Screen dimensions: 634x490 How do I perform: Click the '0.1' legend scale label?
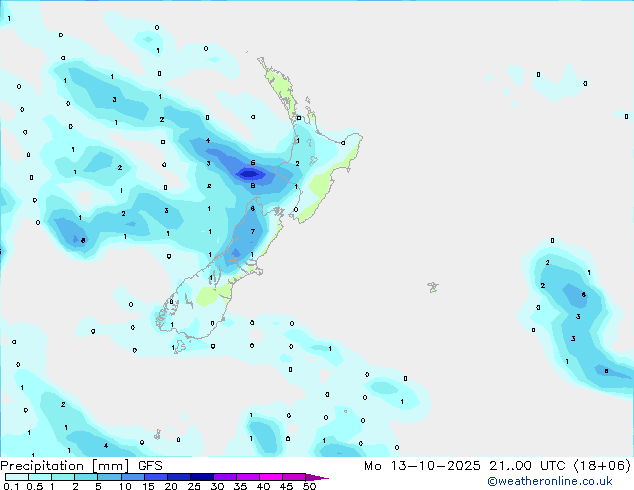(11, 486)
